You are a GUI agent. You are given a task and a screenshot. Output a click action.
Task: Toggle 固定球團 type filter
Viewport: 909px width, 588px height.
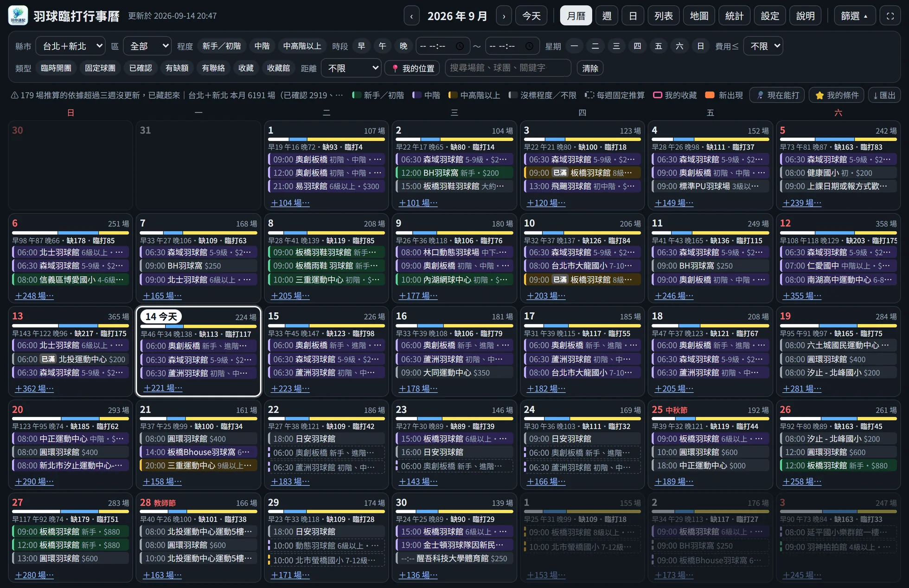click(x=100, y=68)
